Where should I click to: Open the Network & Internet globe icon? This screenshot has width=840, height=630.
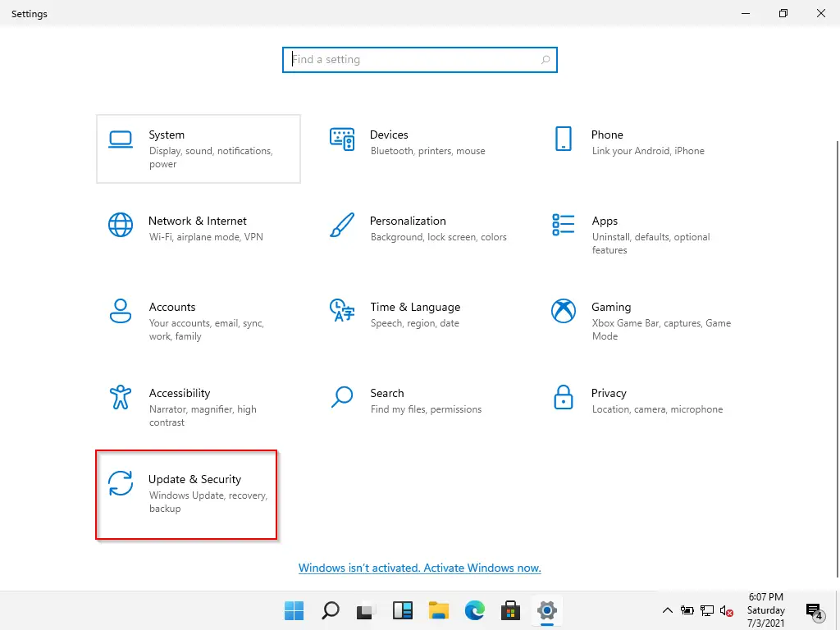click(x=121, y=225)
